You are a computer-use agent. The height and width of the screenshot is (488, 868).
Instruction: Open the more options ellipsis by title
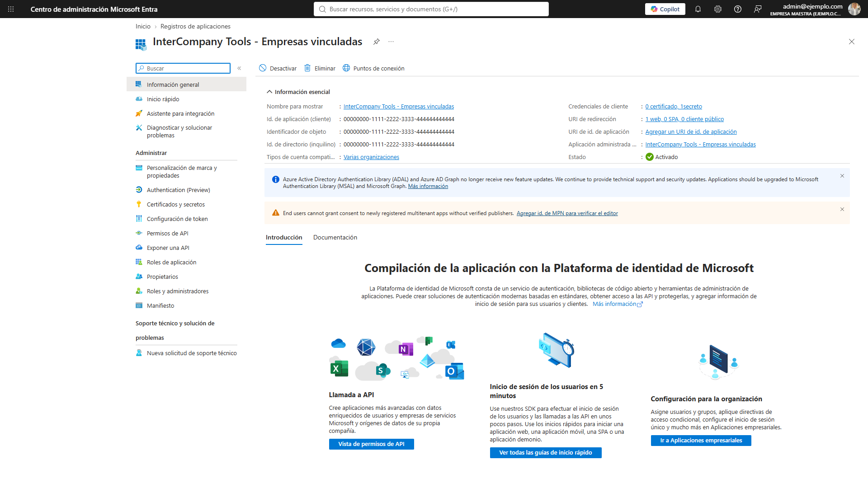(391, 42)
